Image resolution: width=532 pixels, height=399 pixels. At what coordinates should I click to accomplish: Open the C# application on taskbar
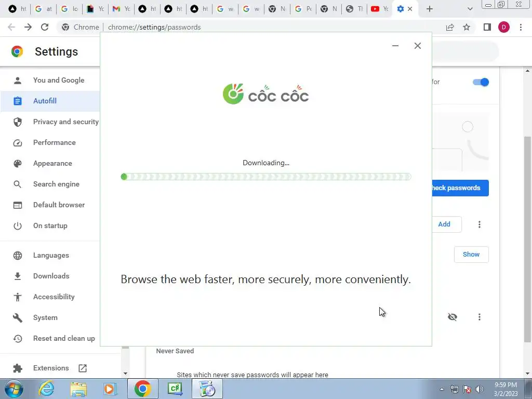point(175,389)
